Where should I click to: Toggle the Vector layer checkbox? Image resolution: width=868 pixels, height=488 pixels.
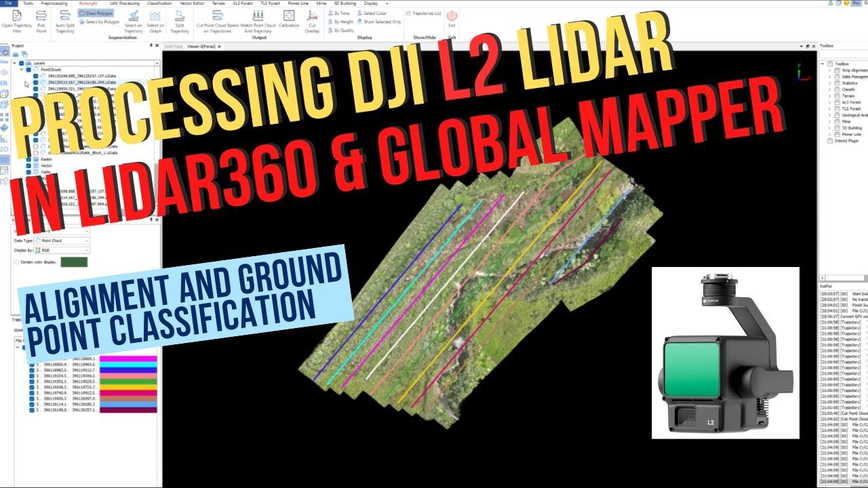(28, 166)
